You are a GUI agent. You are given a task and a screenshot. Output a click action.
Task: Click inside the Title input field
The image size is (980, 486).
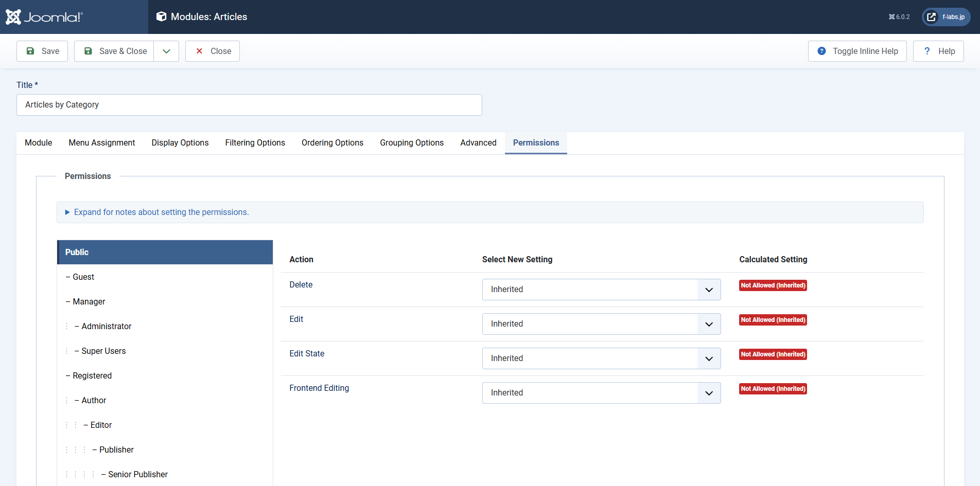(x=249, y=105)
